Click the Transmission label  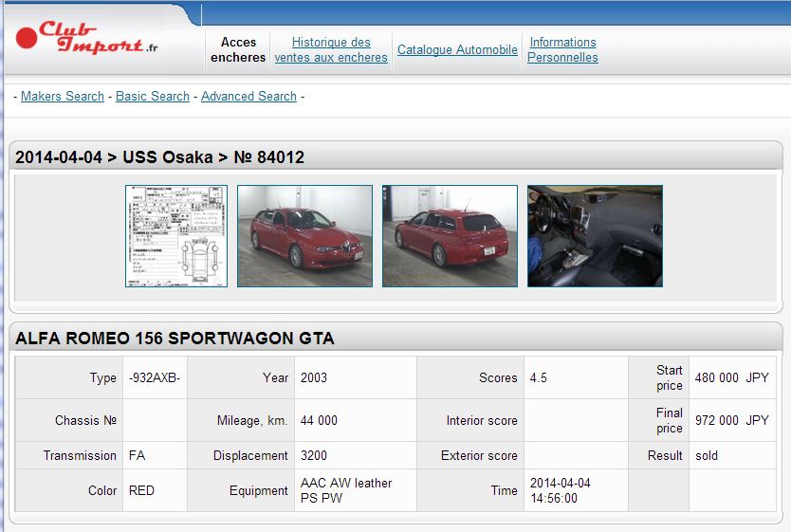80,456
